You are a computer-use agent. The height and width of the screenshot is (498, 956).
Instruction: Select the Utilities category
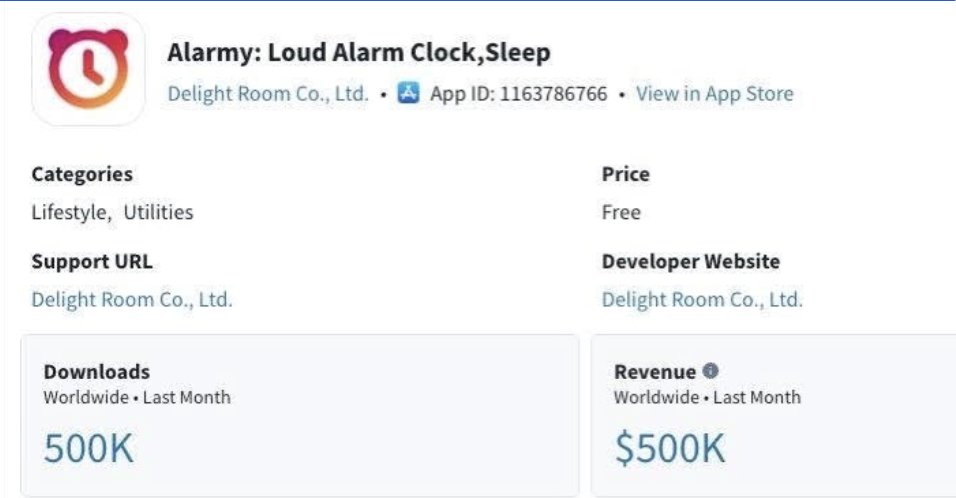point(159,212)
